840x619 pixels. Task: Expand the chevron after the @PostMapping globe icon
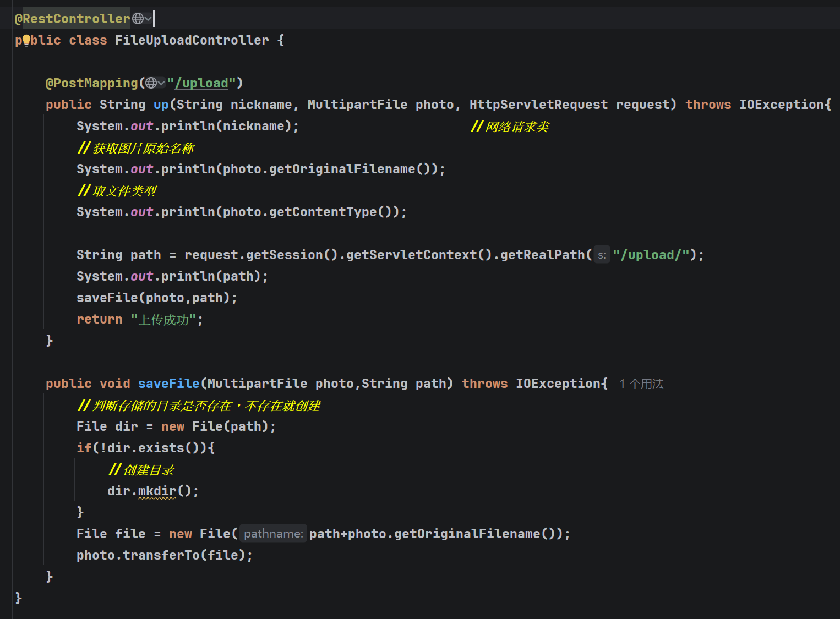point(161,83)
